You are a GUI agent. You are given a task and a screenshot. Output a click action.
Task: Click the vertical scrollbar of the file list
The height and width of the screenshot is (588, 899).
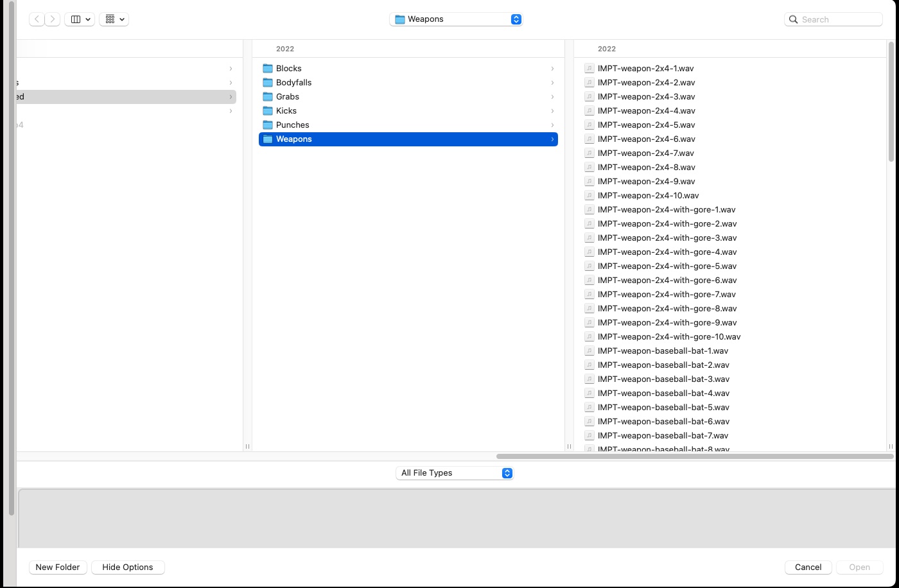coord(891,101)
